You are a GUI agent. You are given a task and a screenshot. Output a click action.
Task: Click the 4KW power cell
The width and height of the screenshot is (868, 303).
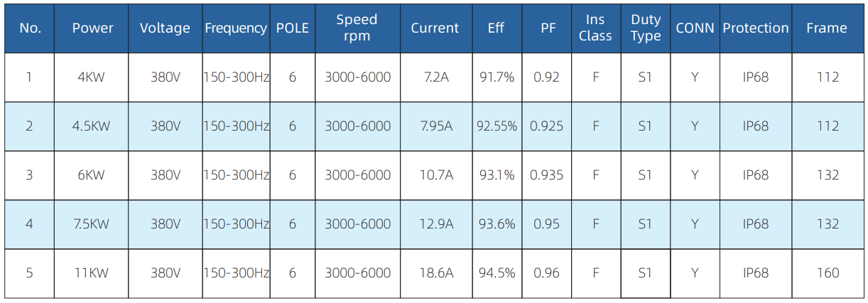(x=91, y=77)
